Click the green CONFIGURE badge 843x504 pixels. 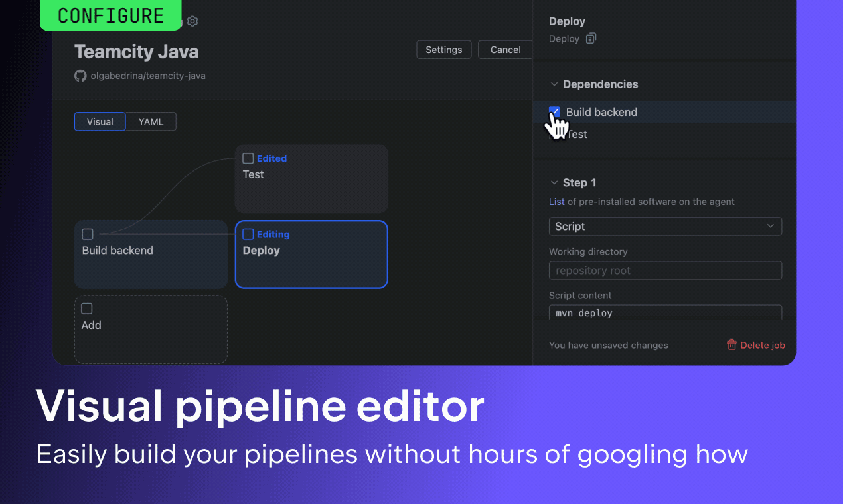[x=111, y=15]
